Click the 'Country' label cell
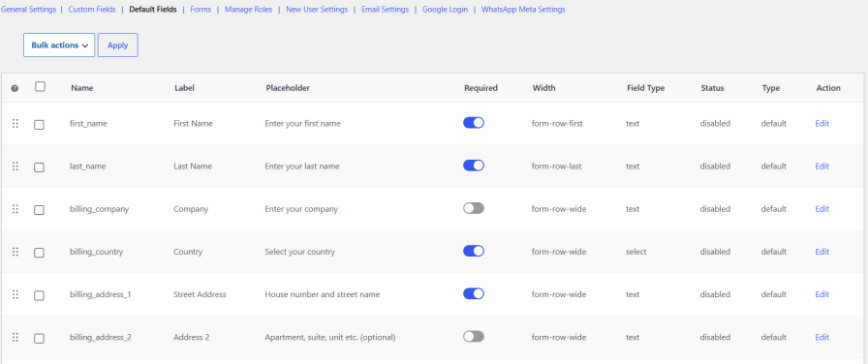Image resolution: width=868 pixels, height=364 pixels. pyautogui.click(x=188, y=252)
